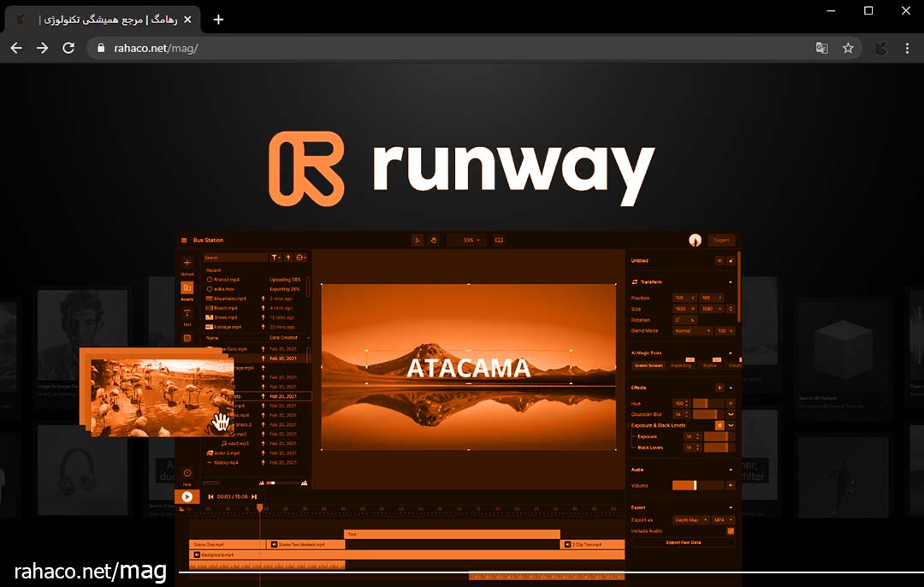Adjust the Volume slider
This screenshot has height=587, width=924.
698,486
